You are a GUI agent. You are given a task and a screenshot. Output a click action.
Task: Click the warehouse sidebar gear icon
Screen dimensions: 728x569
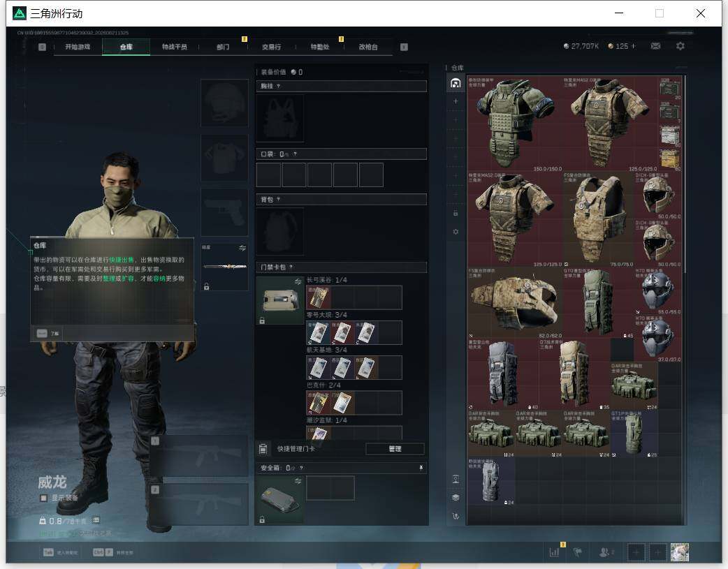pos(456,232)
